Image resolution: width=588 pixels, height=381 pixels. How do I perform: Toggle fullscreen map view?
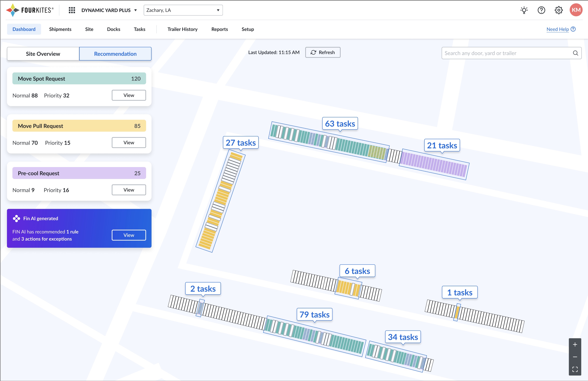pos(575,369)
